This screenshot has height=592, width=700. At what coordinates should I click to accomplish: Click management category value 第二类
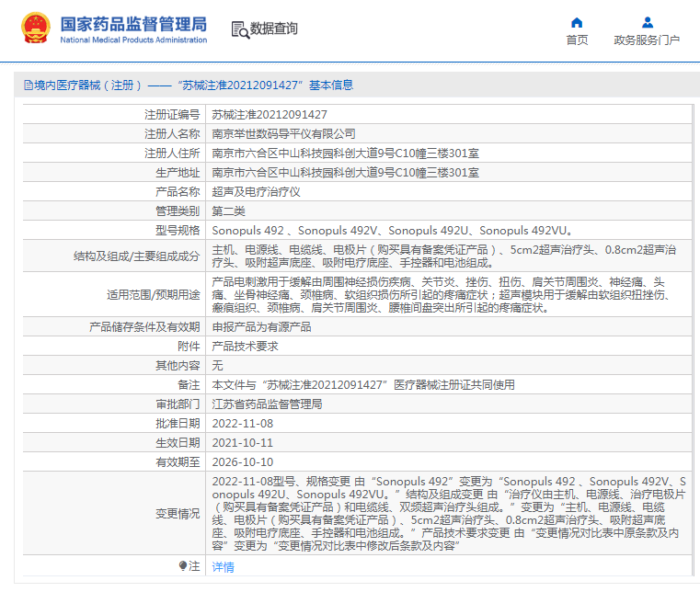click(x=228, y=211)
